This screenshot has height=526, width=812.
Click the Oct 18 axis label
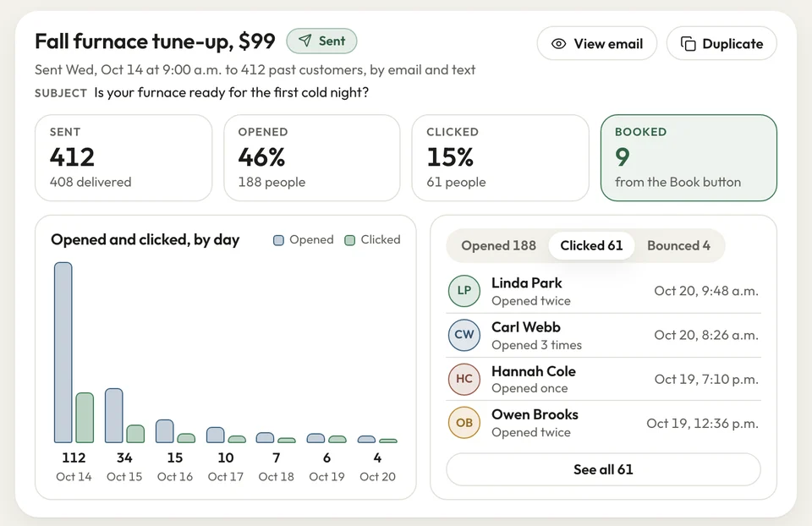pyautogui.click(x=276, y=477)
